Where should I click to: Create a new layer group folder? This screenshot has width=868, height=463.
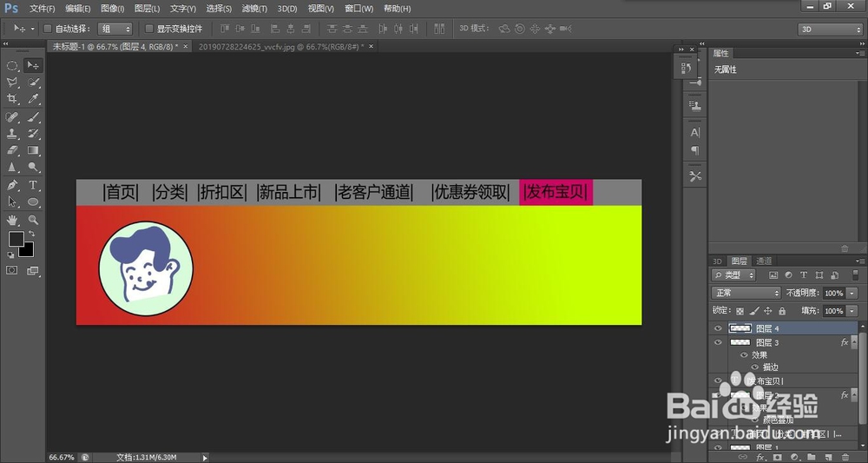[x=811, y=457]
